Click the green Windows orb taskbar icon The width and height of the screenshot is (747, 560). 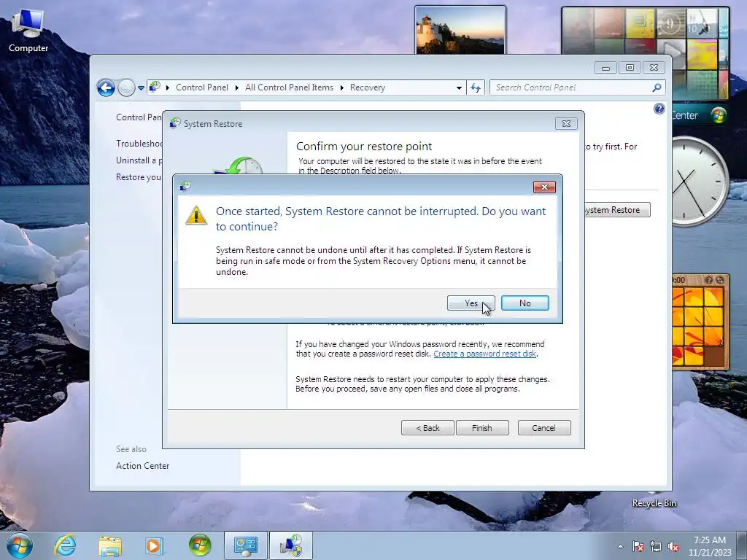(200, 545)
